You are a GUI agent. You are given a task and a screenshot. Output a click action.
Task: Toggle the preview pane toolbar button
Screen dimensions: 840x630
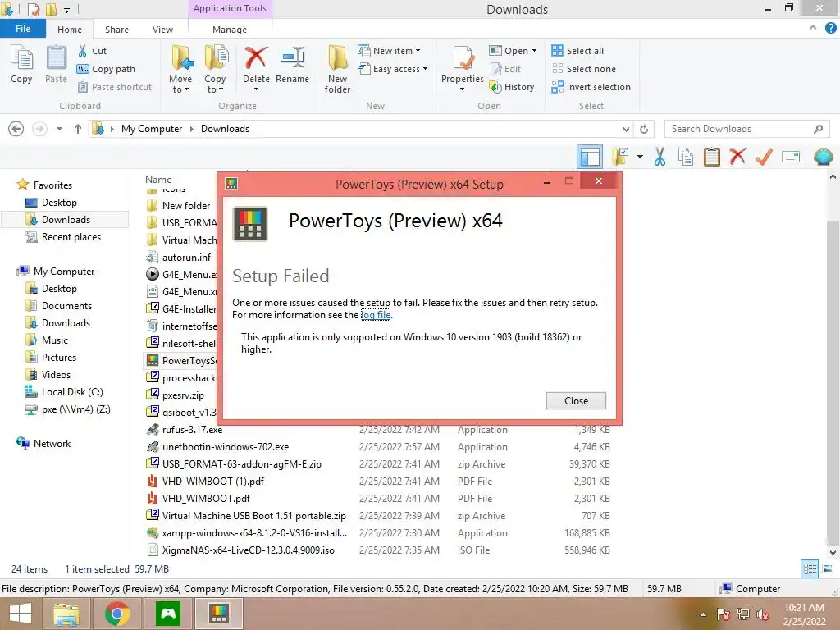coord(589,157)
